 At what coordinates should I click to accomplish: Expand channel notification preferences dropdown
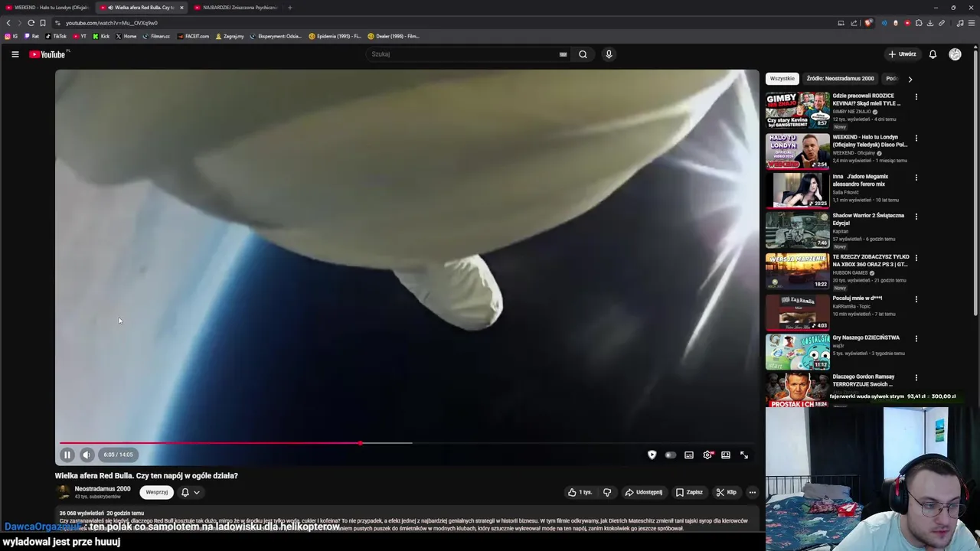191,492
